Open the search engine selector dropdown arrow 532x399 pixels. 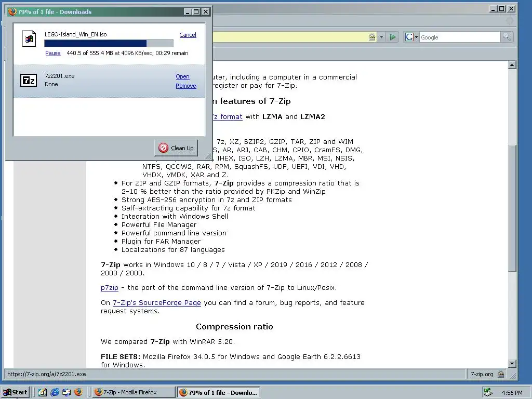click(x=416, y=37)
